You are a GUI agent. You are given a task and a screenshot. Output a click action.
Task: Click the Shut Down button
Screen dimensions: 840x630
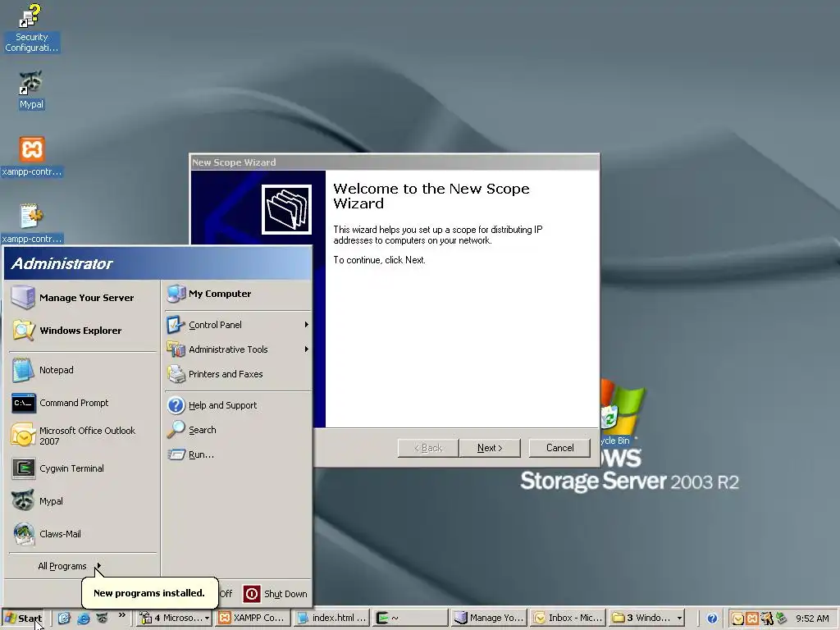(276, 594)
